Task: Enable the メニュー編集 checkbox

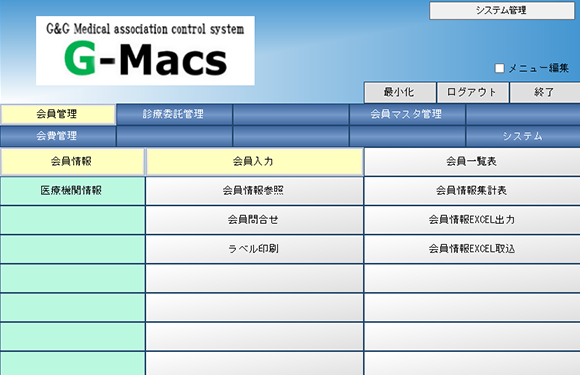Action: click(x=499, y=68)
